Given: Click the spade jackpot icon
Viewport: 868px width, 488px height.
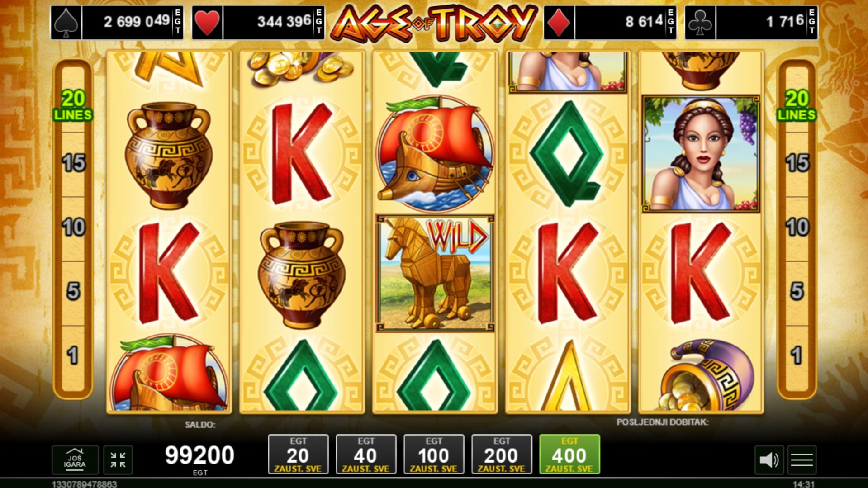Looking at the screenshot, I should [66, 22].
